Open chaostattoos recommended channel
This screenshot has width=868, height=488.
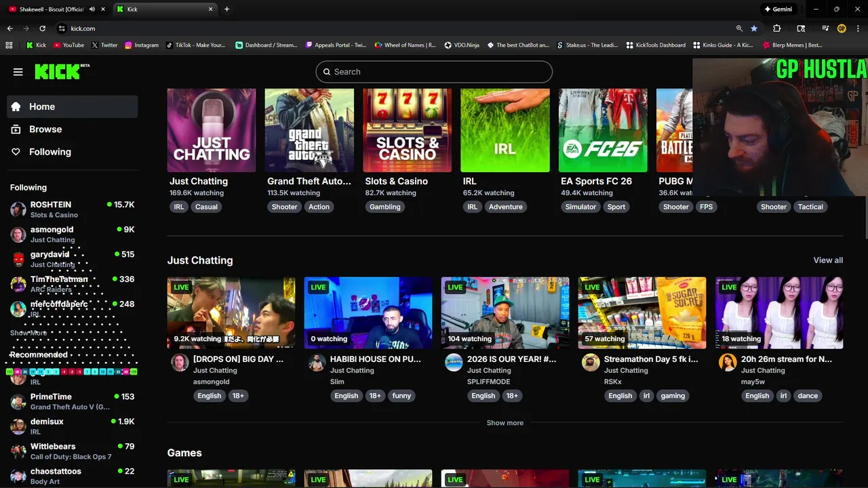73,476
